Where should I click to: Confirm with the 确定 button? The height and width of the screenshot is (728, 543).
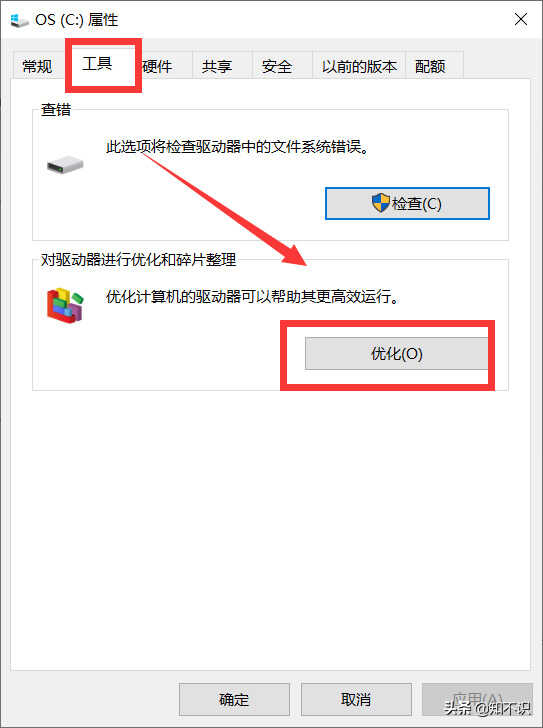point(234,699)
